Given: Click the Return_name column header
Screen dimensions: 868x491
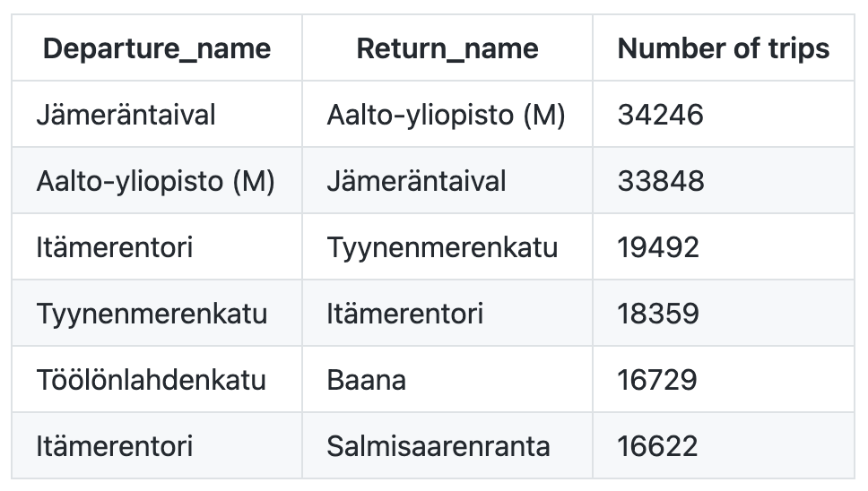Looking at the screenshot, I should (x=447, y=48).
